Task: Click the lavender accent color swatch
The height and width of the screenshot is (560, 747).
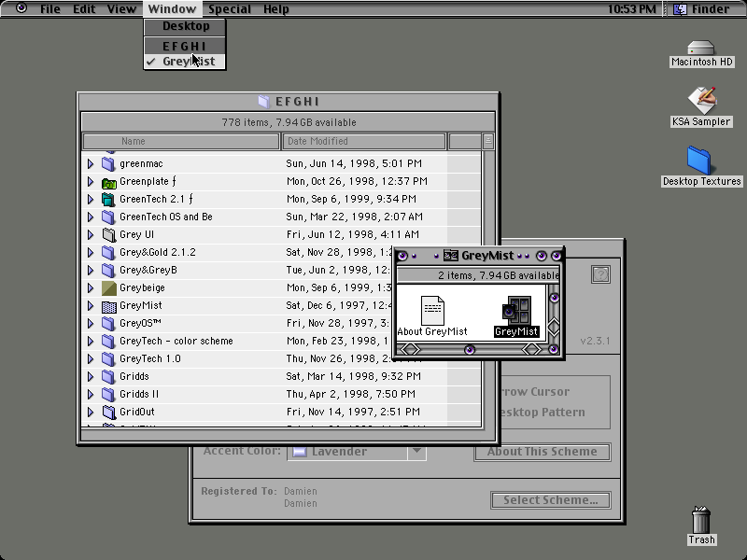Action: [299, 452]
